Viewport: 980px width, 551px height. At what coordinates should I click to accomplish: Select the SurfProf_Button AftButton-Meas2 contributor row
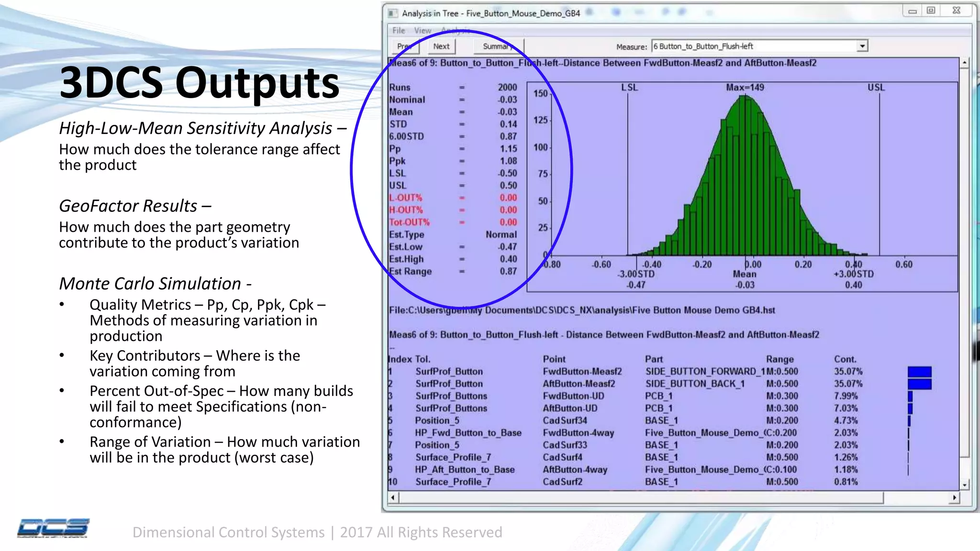[579, 384]
